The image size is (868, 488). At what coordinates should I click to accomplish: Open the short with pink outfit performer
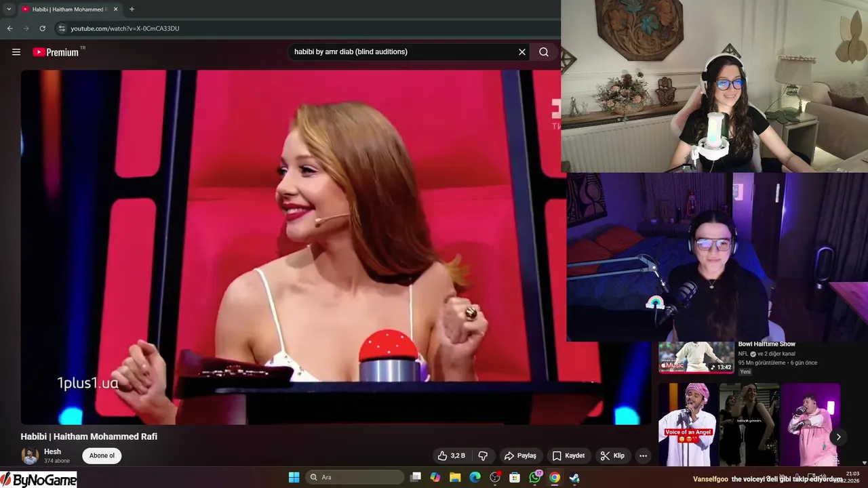click(x=810, y=424)
